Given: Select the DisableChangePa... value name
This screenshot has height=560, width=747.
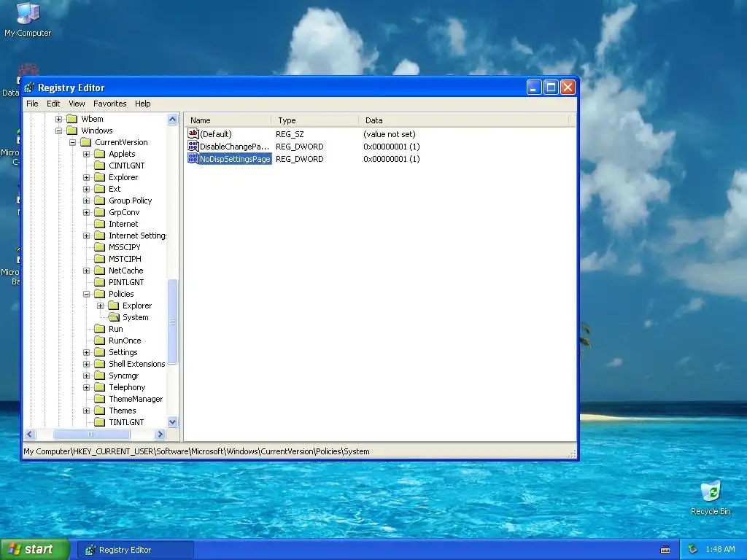Looking at the screenshot, I should pos(234,147).
